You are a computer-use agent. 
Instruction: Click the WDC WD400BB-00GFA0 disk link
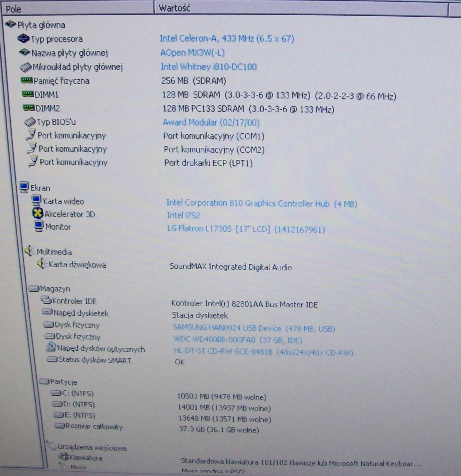coord(238,340)
